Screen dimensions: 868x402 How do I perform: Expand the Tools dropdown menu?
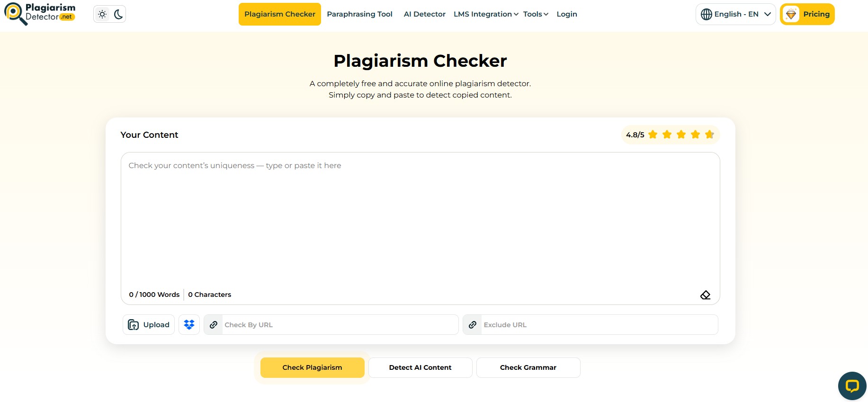(536, 14)
